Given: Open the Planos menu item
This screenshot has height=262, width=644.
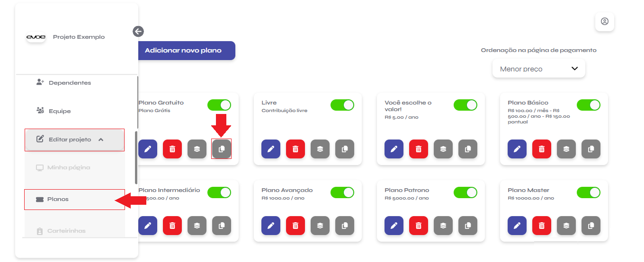Looking at the screenshot, I should [x=58, y=199].
